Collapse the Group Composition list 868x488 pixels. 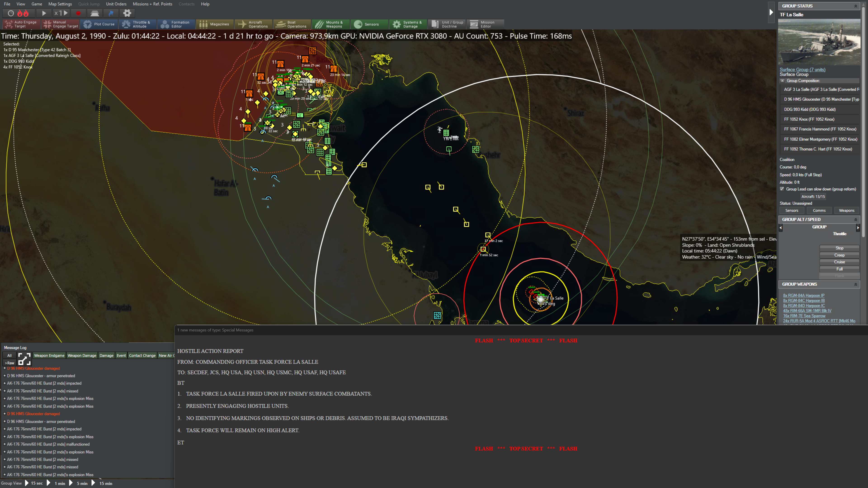point(783,81)
